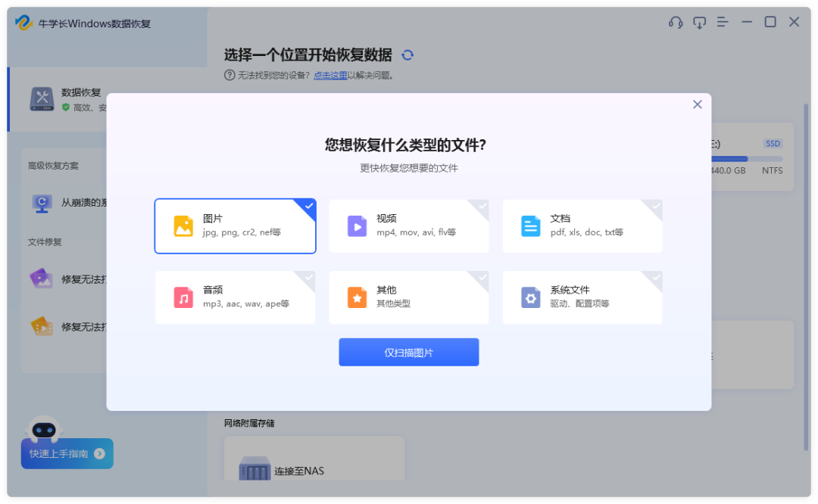This screenshot has height=504, width=818.
Task: Click the refresh icon next to the title
Action: tap(407, 55)
